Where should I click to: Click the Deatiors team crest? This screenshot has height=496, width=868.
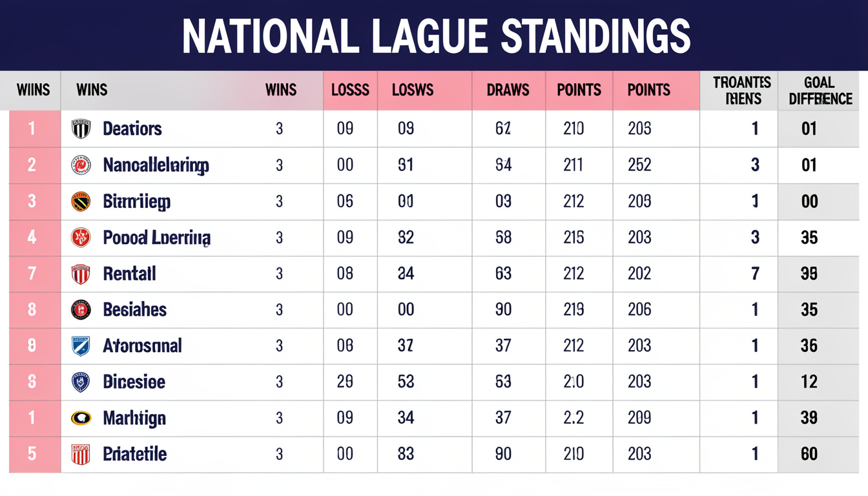[x=81, y=129]
